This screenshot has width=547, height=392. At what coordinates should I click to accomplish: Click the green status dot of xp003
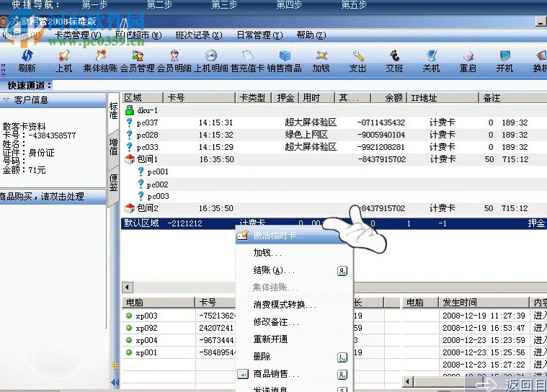(129, 316)
